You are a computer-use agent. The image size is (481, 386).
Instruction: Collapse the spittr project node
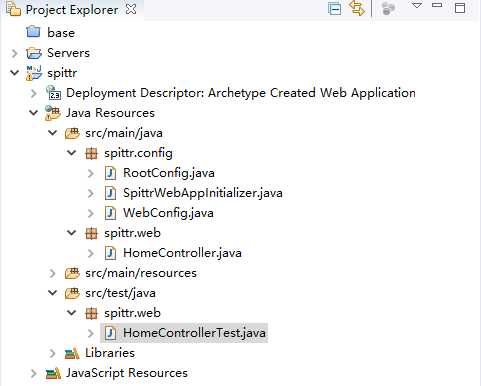(14, 72)
